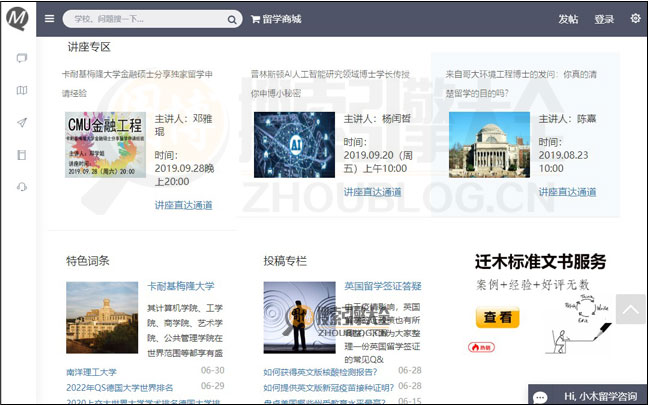Click the back-to-top arrow button
The width and height of the screenshot is (648, 405).
(630, 309)
